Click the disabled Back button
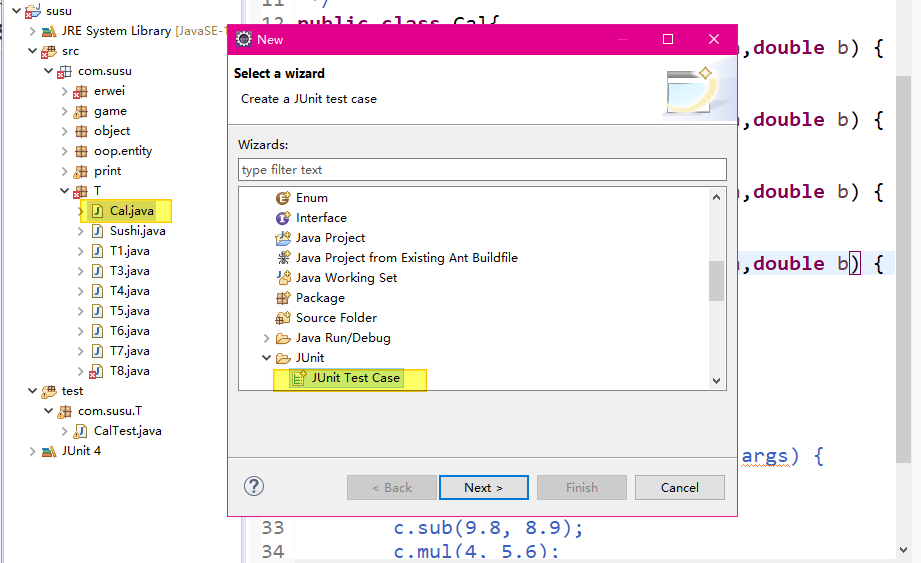This screenshot has width=921, height=563. pos(392,488)
